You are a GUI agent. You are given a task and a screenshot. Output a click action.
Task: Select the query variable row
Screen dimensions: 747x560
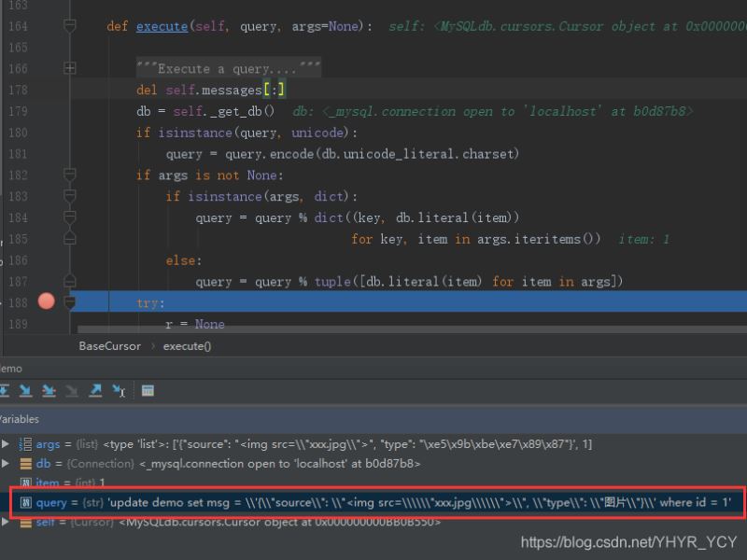(373, 502)
